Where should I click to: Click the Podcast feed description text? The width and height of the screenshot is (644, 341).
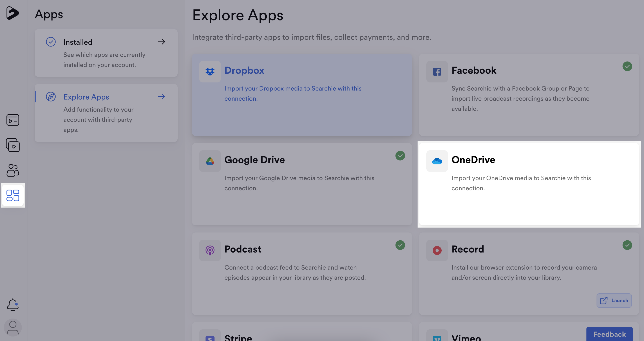295,272
